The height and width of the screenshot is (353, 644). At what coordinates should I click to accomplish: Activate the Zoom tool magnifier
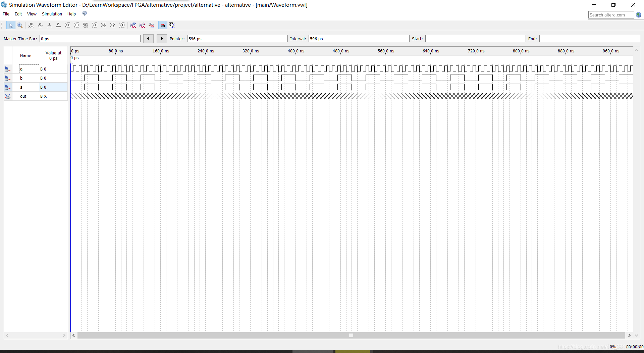click(20, 25)
